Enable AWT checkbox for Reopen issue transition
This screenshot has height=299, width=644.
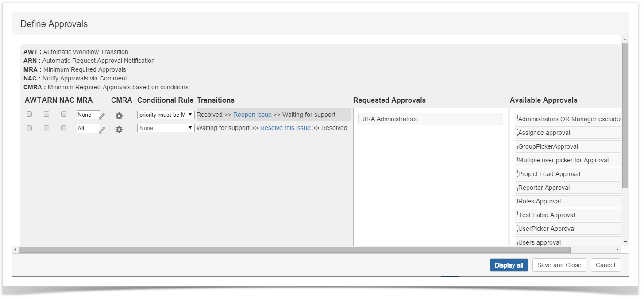coord(29,114)
